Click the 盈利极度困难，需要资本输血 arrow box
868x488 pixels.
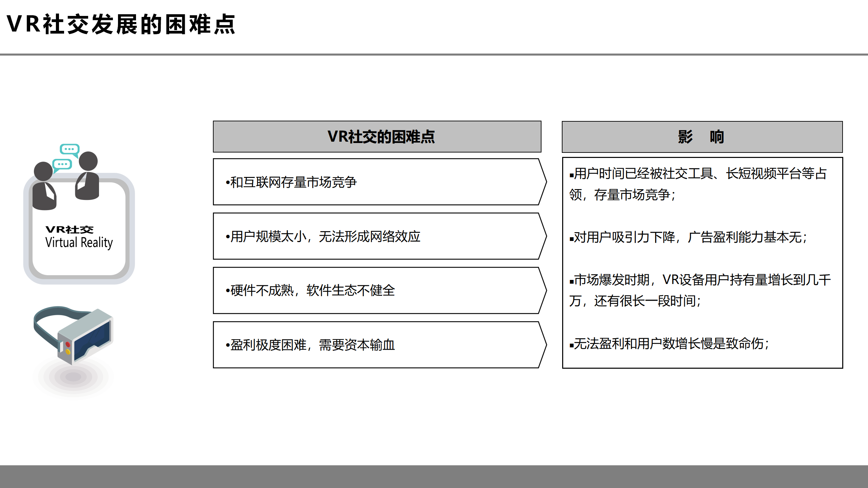pyautogui.click(x=380, y=345)
